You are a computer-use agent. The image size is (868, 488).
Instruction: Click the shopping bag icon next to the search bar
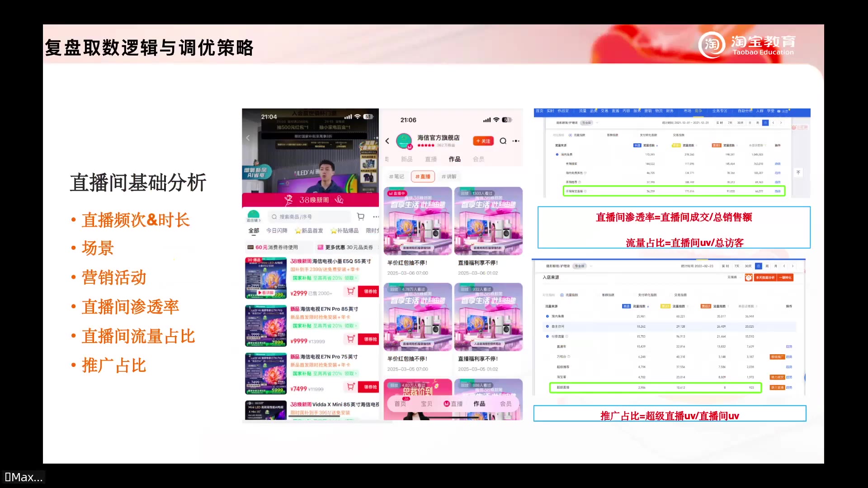pyautogui.click(x=361, y=217)
